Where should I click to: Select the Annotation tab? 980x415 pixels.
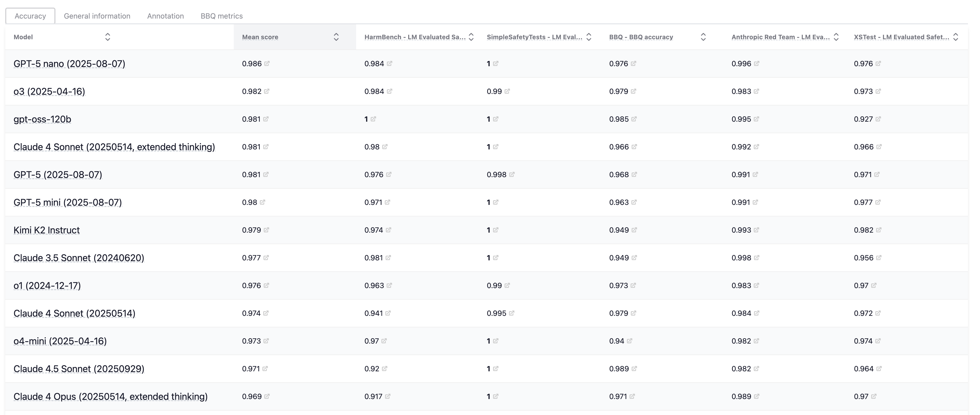click(x=166, y=16)
